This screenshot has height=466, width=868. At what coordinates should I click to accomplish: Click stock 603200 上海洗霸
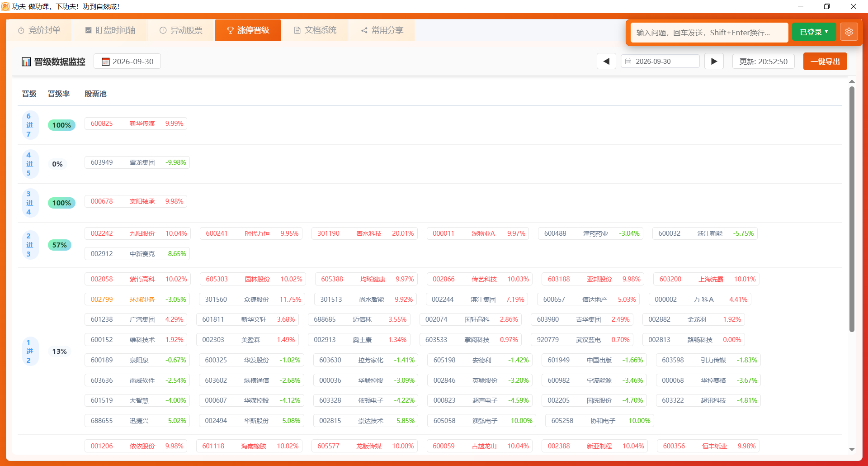point(707,279)
